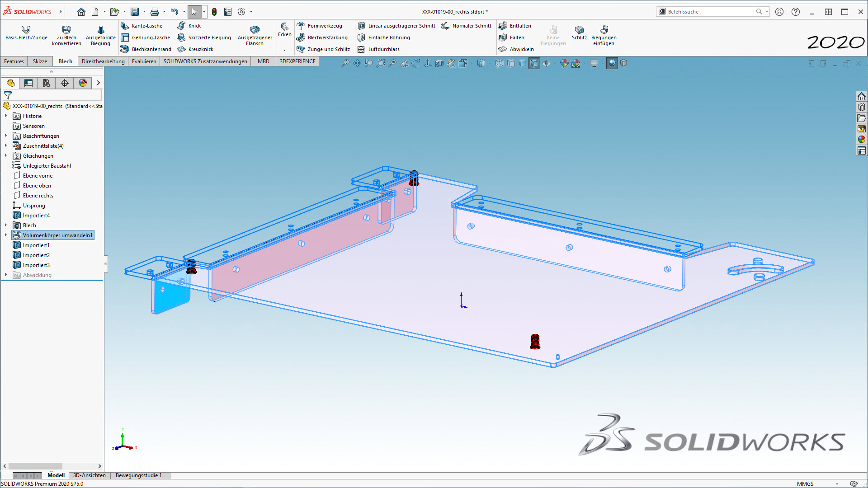
Task: Open the Evaluieren tab
Action: pyautogui.click(x=144, y=61)
